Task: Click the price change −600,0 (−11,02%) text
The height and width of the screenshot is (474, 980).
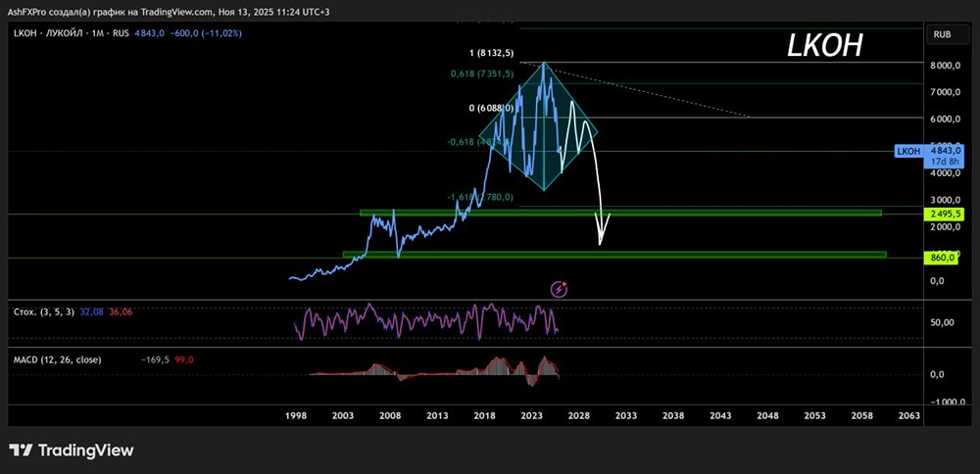Action: click(x=205, y=33)
